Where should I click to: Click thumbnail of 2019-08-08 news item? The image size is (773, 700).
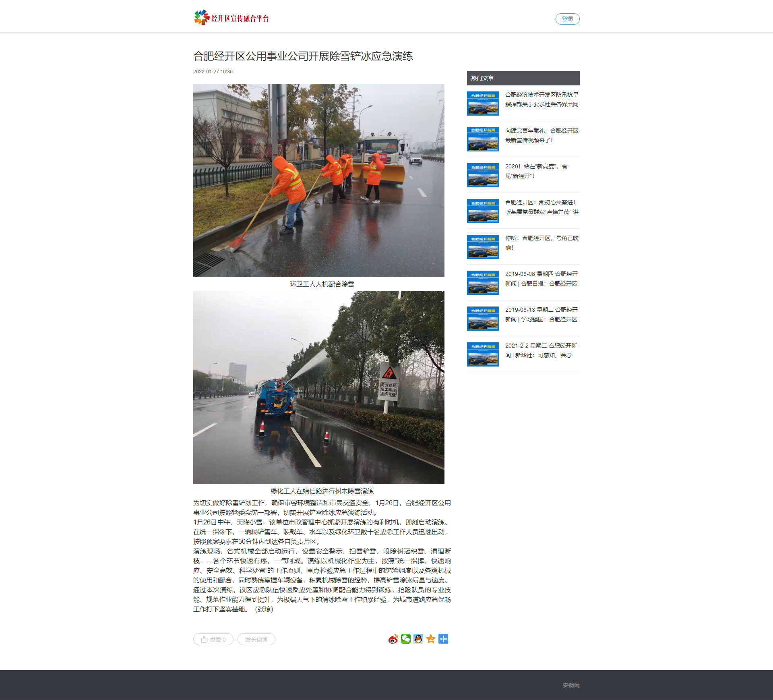(x=483, y=283)
